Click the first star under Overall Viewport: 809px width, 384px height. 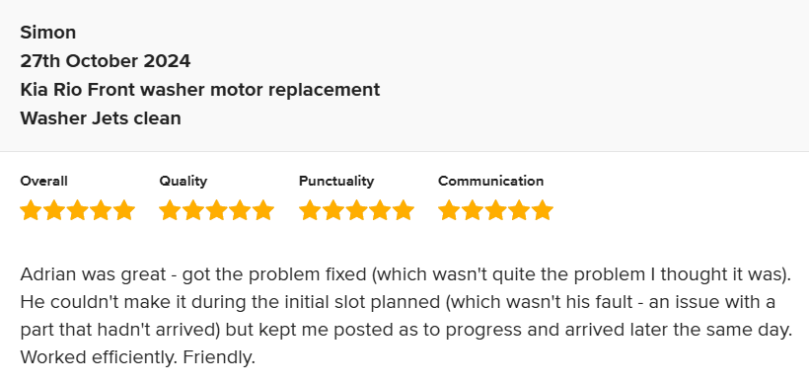point(31,211)
